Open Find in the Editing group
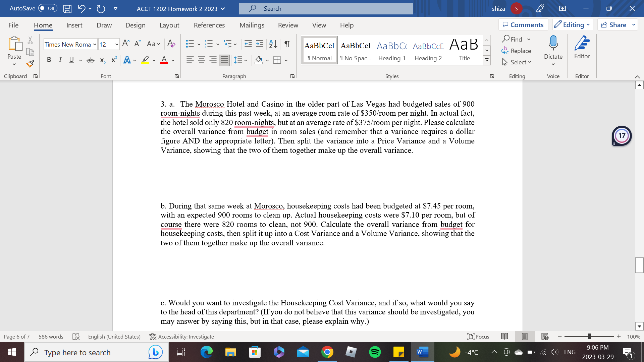This screenshot has width=644, height=362. click(x=515, y=39)
